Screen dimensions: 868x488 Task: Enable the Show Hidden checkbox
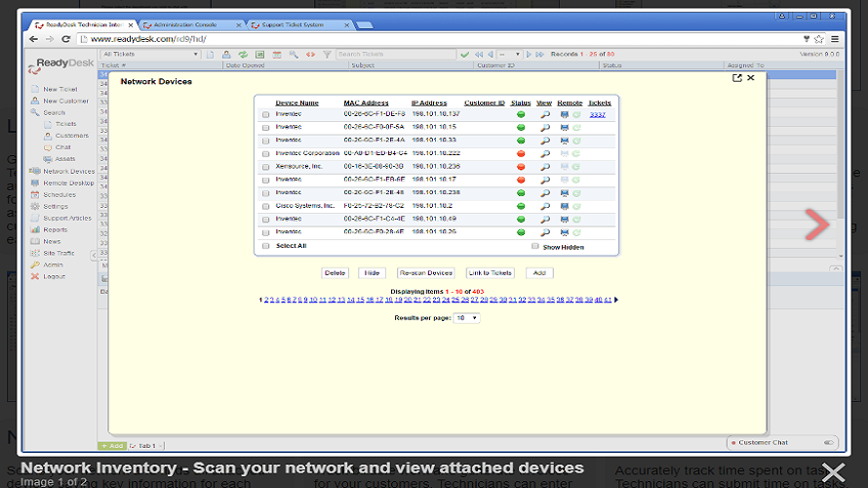click(x=534, y=247)
